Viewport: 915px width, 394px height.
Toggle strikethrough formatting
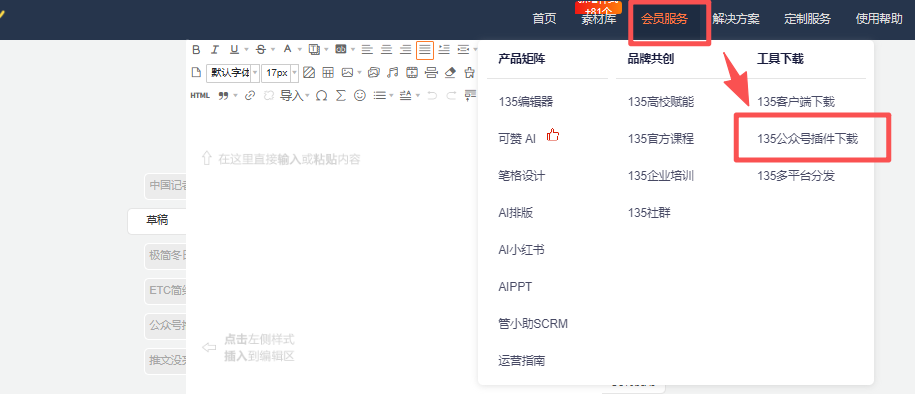261,50
